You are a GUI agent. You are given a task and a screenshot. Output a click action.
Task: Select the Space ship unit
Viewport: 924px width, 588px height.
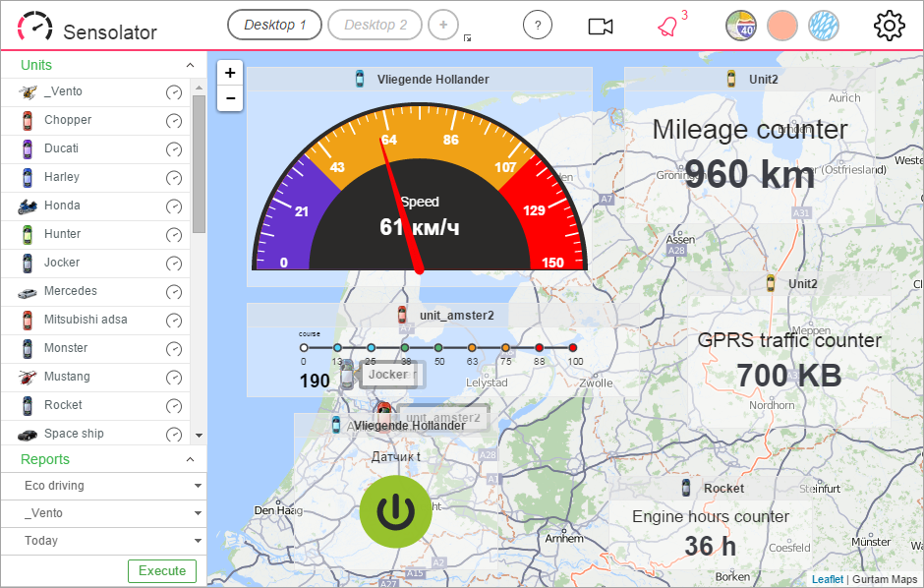pos(95,434)
